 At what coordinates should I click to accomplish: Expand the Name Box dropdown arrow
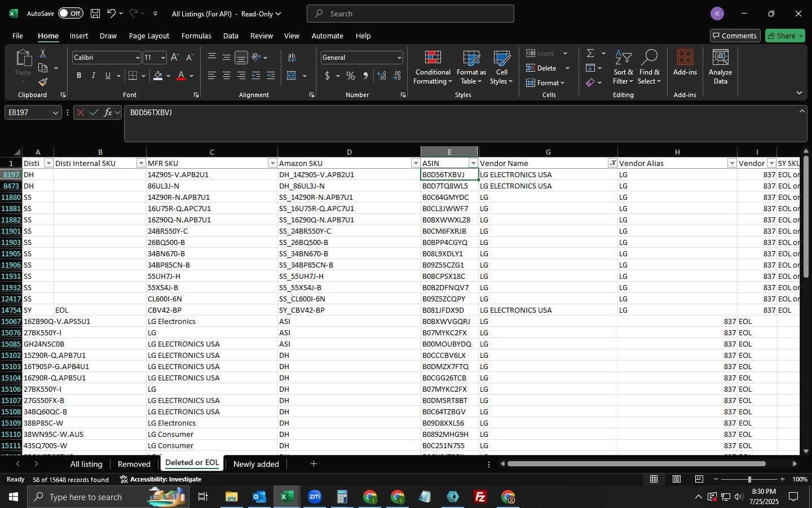point(55,112)
